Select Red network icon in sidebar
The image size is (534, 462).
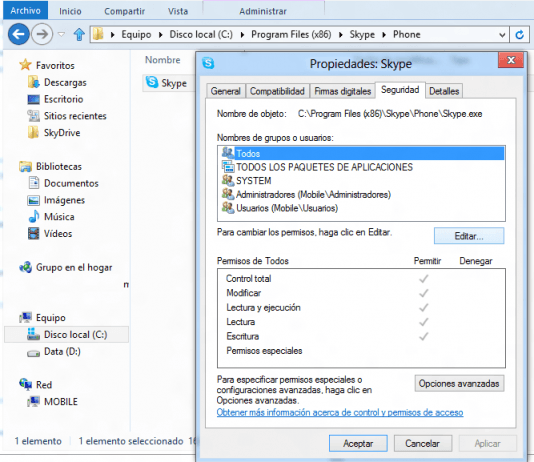click(26, 384)
